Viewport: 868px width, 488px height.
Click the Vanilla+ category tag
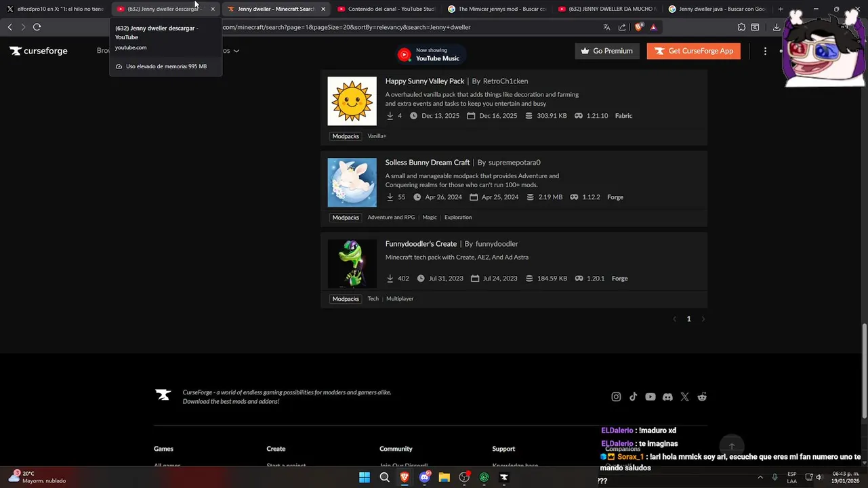pos(377,136)
